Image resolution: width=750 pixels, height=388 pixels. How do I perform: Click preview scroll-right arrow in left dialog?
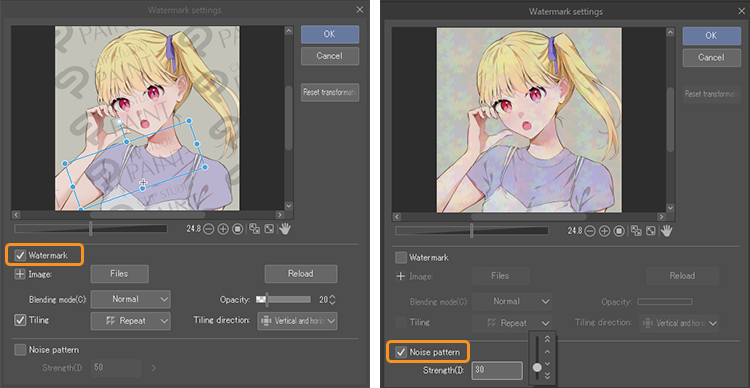coord(280,215)
